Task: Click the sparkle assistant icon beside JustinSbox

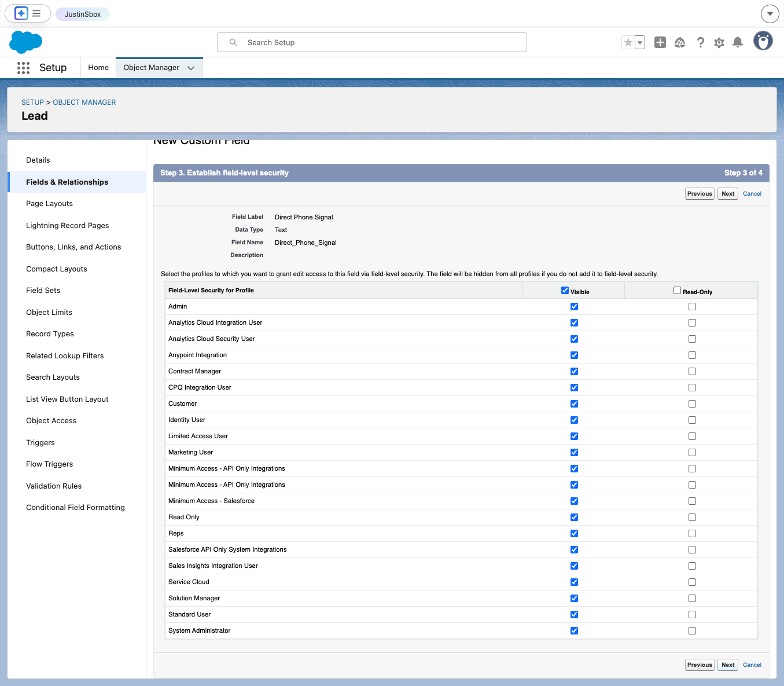Action: click(21, 13)
